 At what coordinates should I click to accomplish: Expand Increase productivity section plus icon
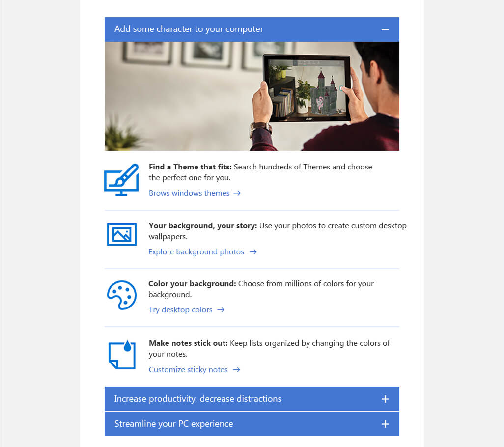point(385,399)
